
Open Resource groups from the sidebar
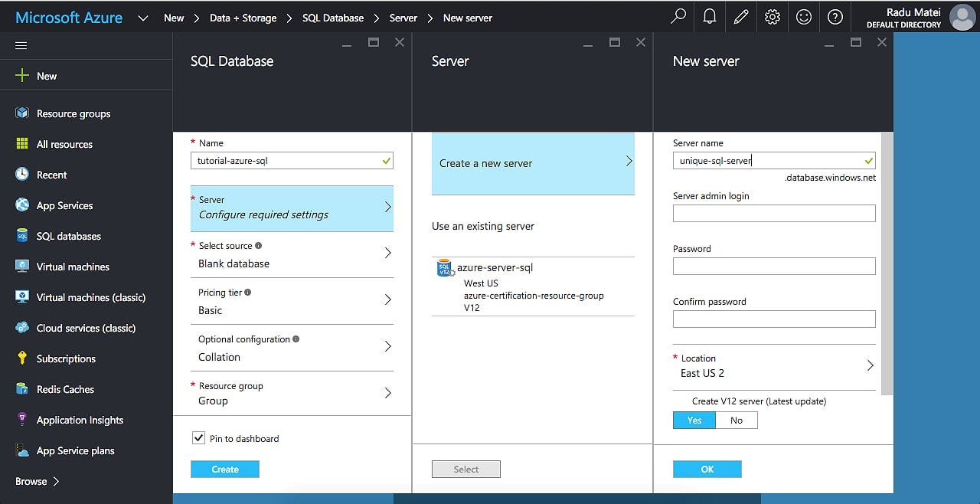pyautogui.click(x=73, y=113)
